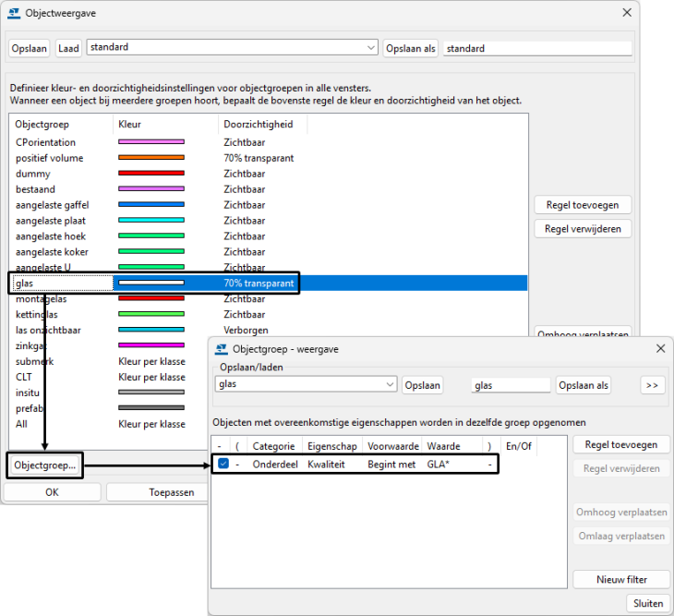Click the aangelaste plaat cyan color swatch
This screenshot has height=616, width=674.
[151, 220]
